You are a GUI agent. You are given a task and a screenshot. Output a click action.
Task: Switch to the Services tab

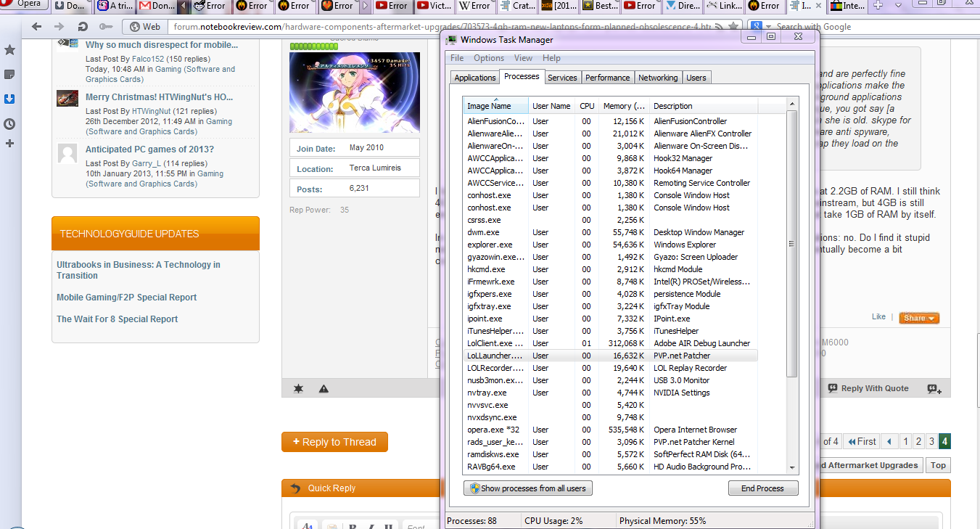pos(562,78)
